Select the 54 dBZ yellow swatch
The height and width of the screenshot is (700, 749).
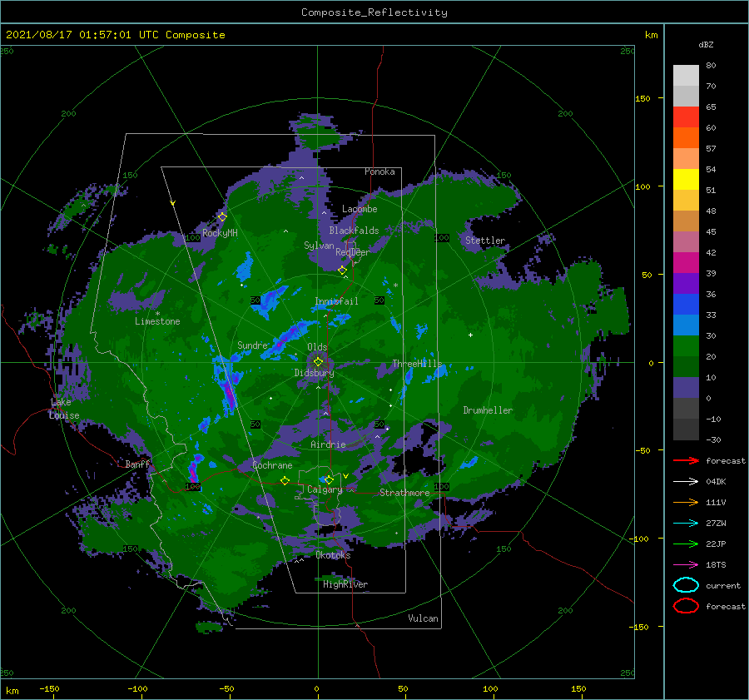point(686,179)
